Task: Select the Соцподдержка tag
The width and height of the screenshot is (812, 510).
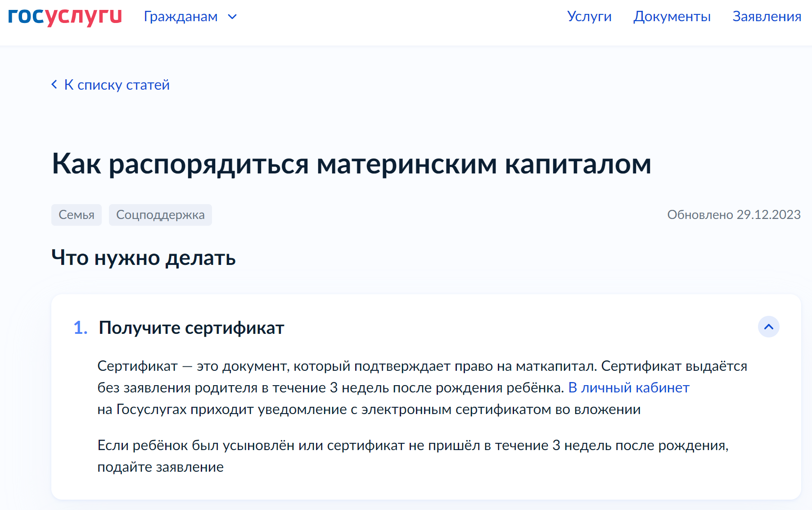Action: (x=160, y=215)
